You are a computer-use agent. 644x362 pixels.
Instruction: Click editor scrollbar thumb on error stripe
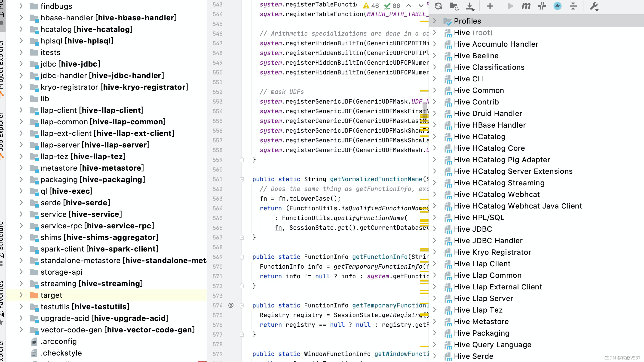tap(424, 111)
